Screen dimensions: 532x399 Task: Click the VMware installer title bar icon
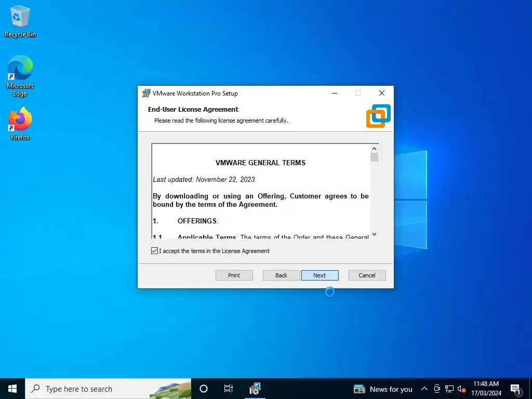pyautogui.click(x=146, y=94)
